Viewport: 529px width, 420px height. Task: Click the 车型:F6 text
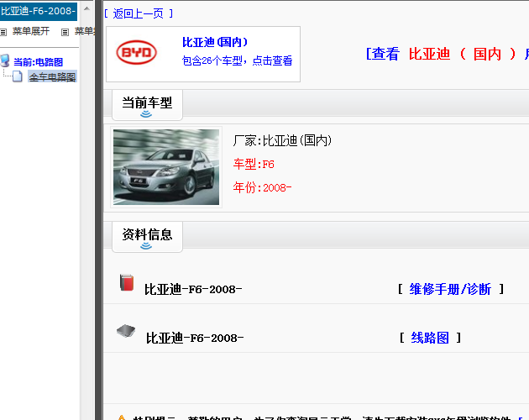tap(254, 165)
